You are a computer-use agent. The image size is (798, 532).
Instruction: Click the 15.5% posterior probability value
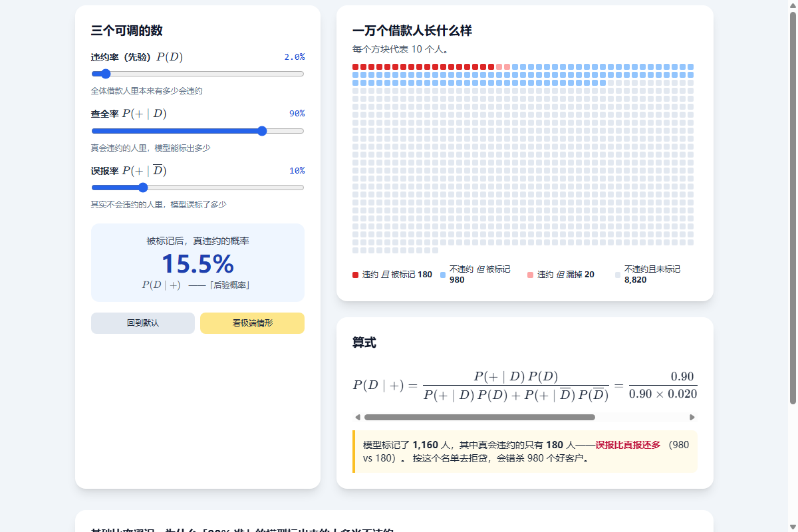[198, 264]
